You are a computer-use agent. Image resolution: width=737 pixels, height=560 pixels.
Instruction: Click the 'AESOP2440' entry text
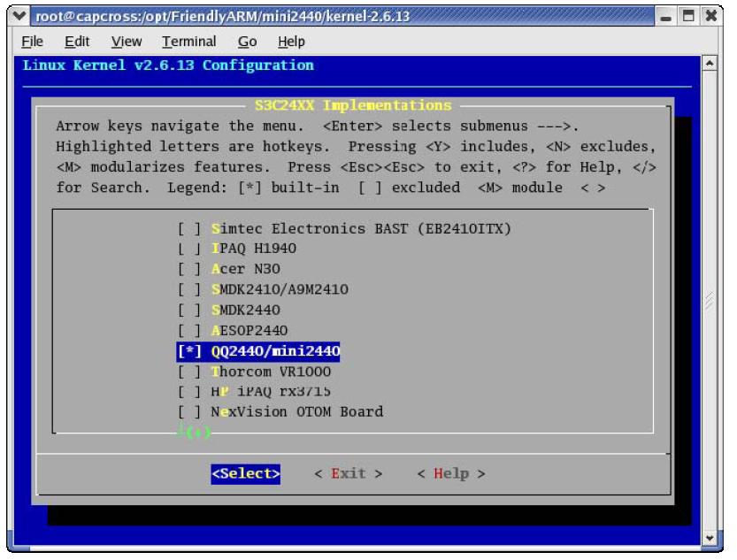[250, 331]
